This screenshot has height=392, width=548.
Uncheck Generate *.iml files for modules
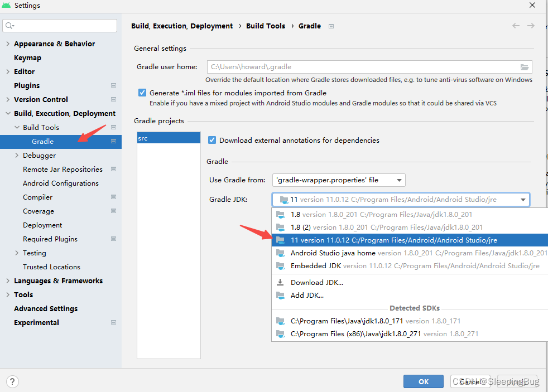(x=141, y=93)
